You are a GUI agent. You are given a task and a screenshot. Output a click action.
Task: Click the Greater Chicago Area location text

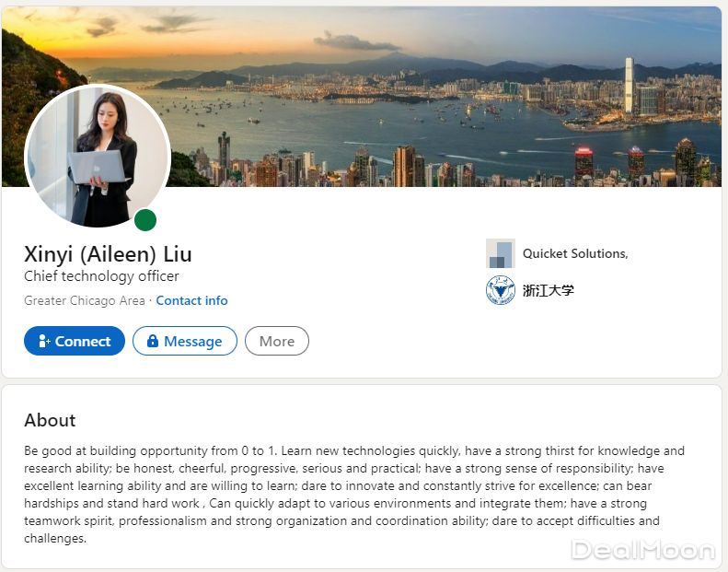85,300
